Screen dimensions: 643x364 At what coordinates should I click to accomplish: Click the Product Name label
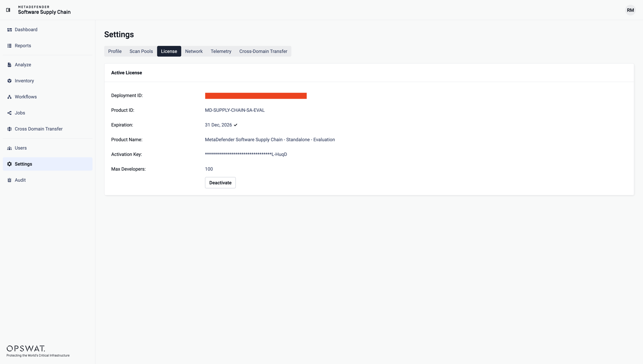tap(127, 140)
